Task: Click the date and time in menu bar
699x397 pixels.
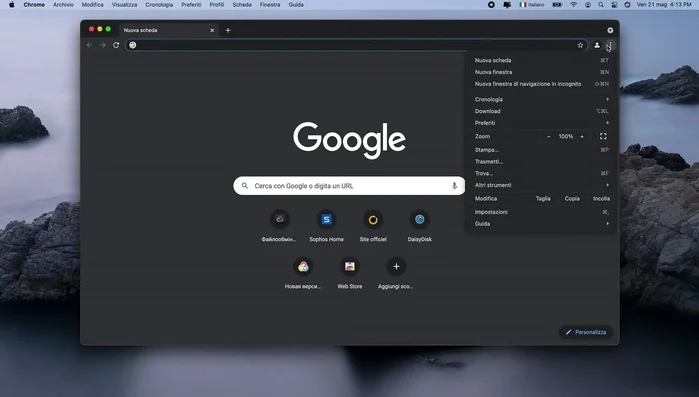Action: (664, 4)
